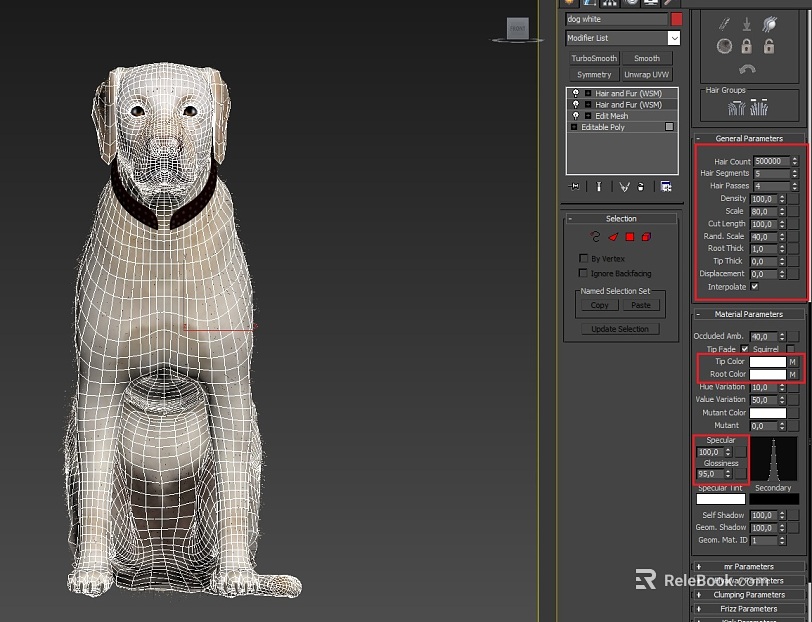Switch to the Hierarchy command panel tab
Viewport: 812px width, 622px height.
610,3
